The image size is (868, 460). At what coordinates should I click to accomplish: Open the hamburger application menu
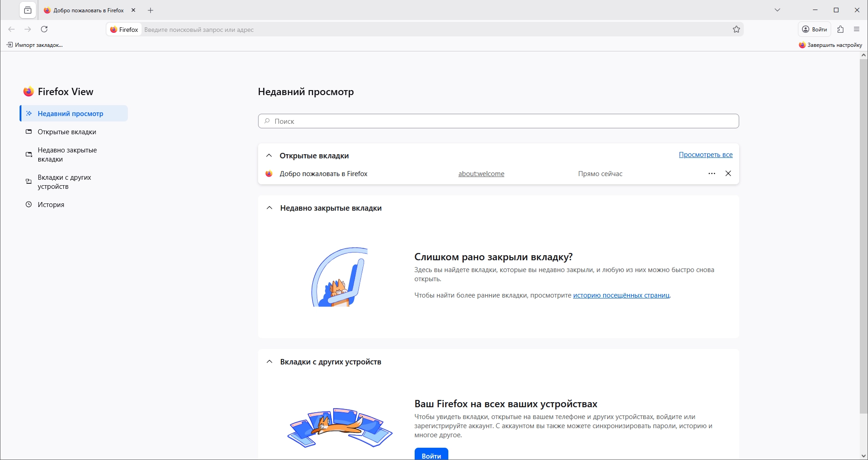(857, 29)
